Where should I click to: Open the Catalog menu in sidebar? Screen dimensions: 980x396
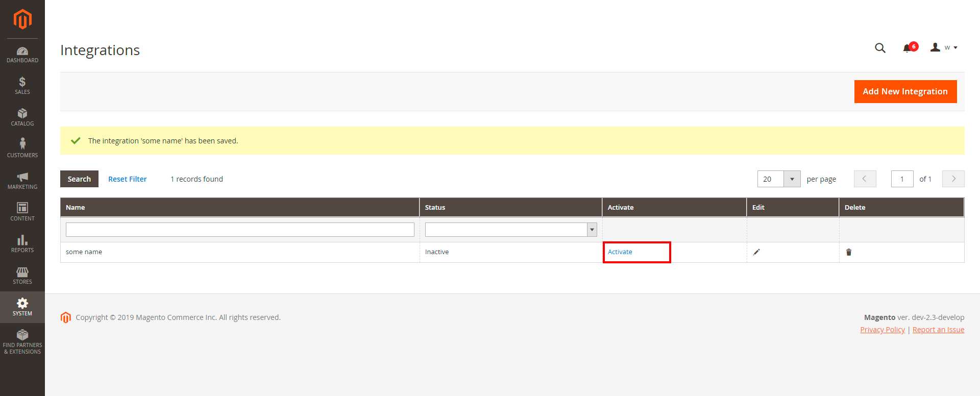22,117
